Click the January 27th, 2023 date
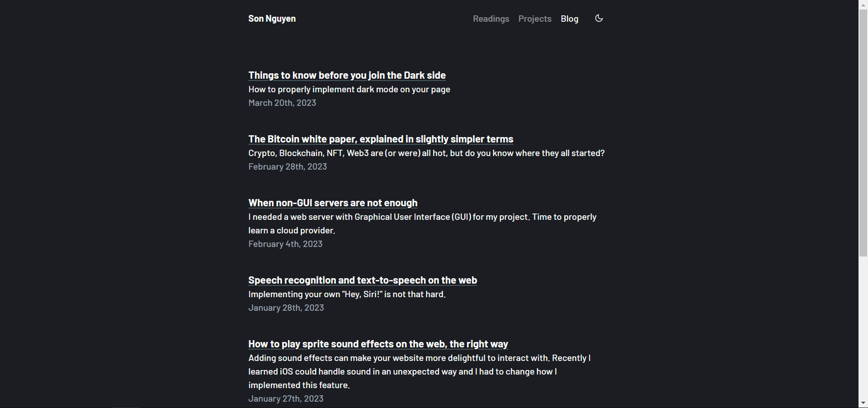 pos(286,399)
